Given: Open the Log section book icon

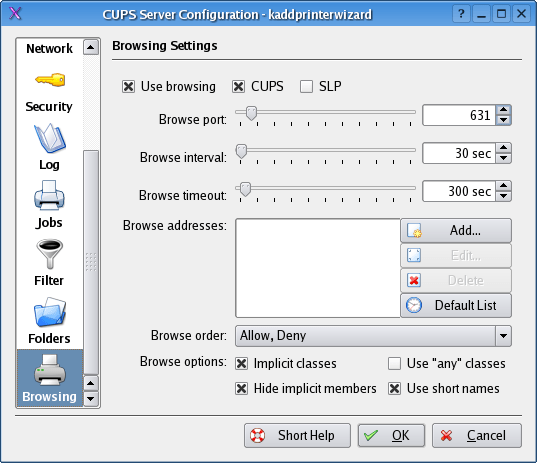Looking at the screenshot, I should pos(50,138).
